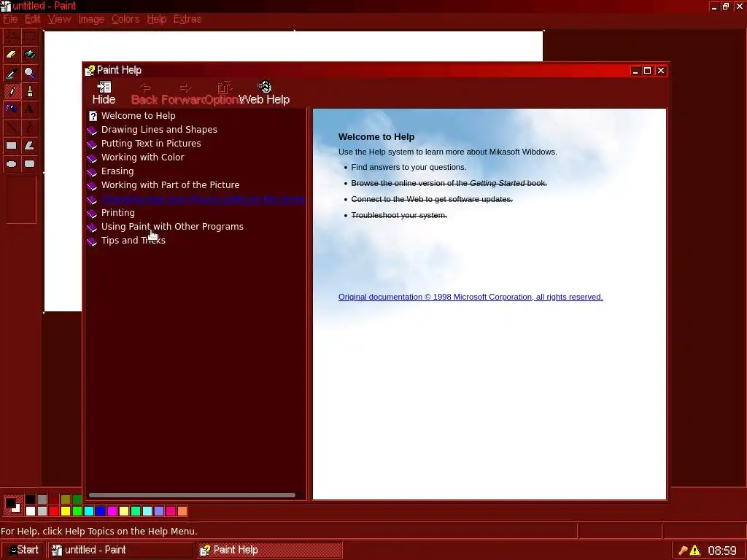
Task: Expand the Printing help topic
Action: pos(117,213)
